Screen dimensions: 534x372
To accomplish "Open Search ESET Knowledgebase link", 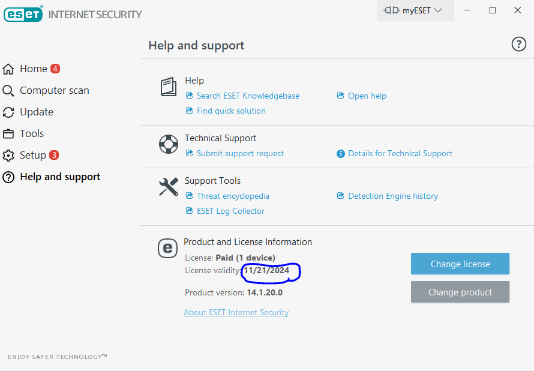I will click(248, 96).
